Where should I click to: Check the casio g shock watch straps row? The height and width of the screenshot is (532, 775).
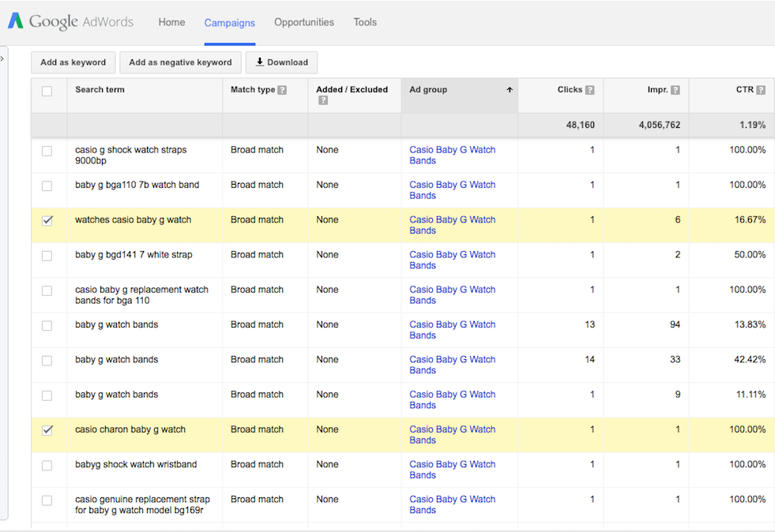click(47, 151)
